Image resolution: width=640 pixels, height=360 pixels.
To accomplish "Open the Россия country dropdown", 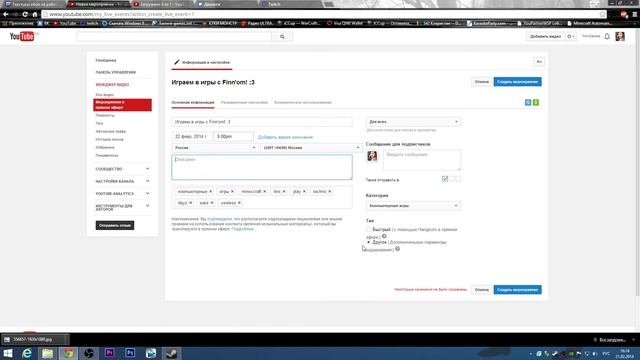I will click(214, 148).
